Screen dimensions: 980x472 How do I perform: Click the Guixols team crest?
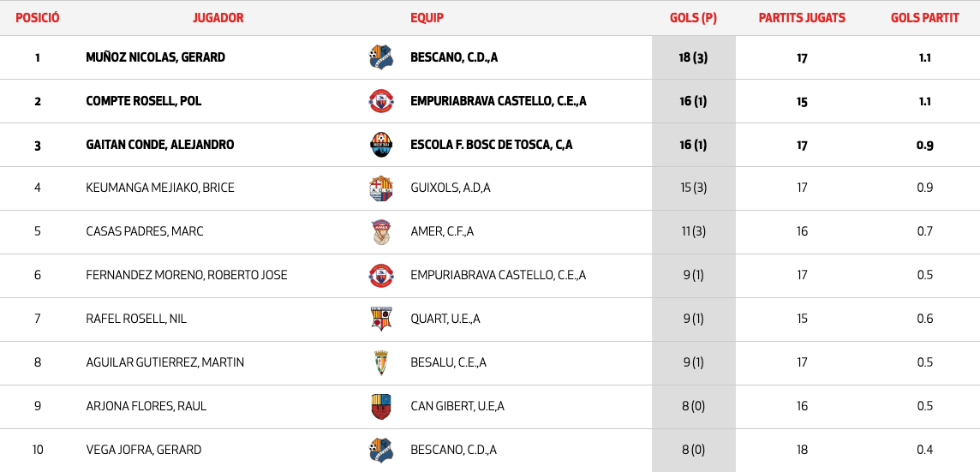click(x=380, y=188)
